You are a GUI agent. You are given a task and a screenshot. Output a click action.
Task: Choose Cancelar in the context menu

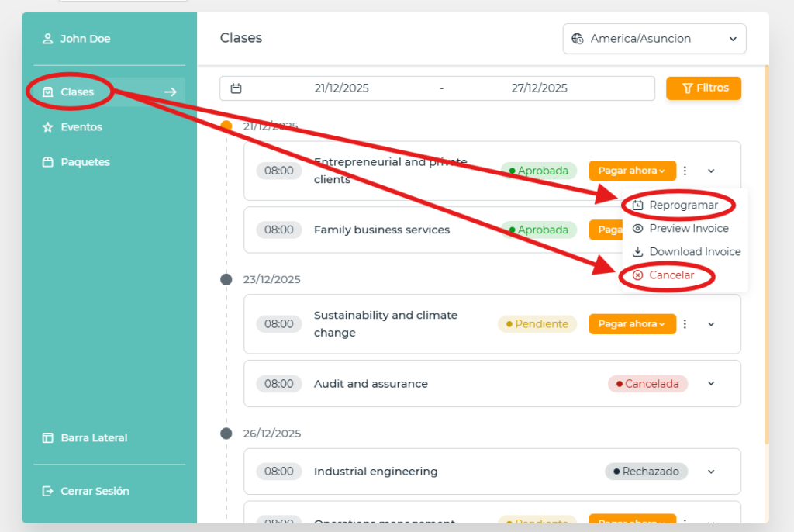671,275
